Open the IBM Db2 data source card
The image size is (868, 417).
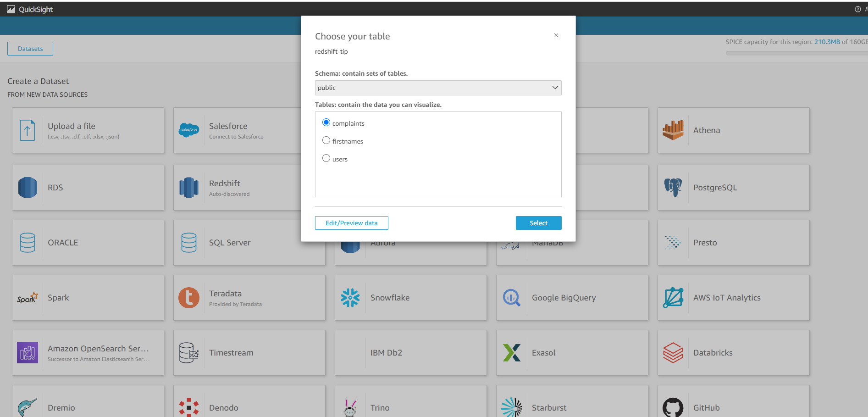[411, 353]
